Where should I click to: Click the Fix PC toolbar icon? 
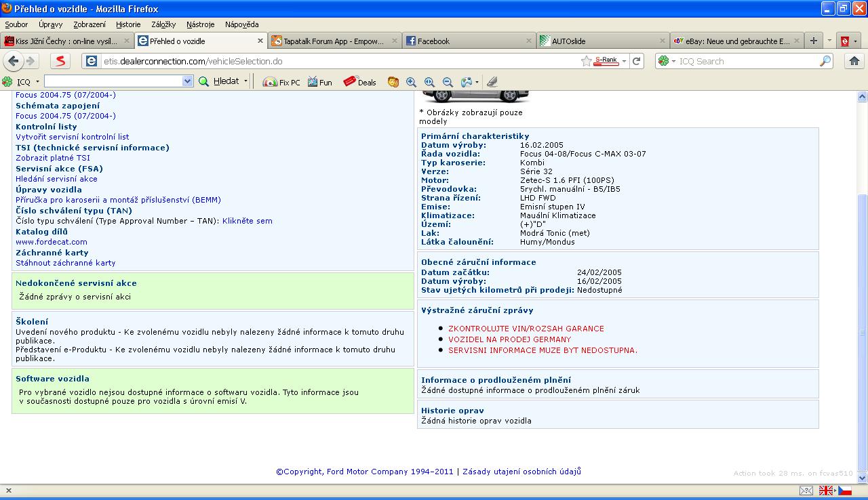coord(281,82)
